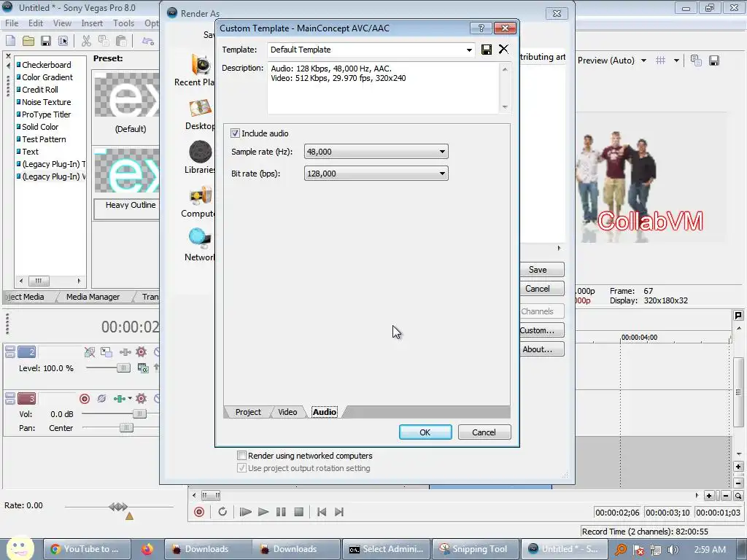Click the Save floppy icon in Vegas toolbar

pos(45,41)
